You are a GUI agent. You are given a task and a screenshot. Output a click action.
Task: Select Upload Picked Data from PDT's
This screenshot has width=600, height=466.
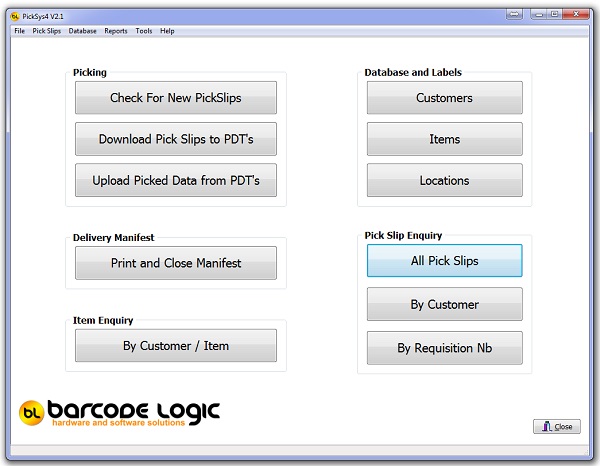176,181
